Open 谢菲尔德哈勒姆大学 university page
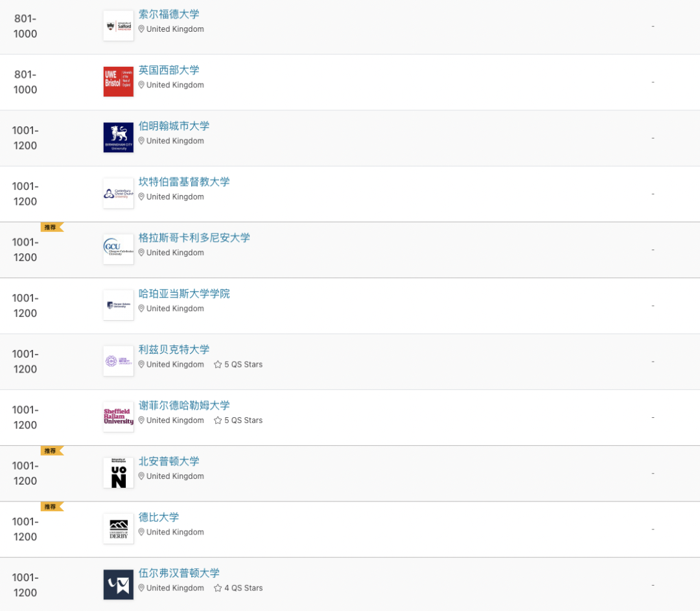Viewport: 700px width, 611px height. coord(184,405)
